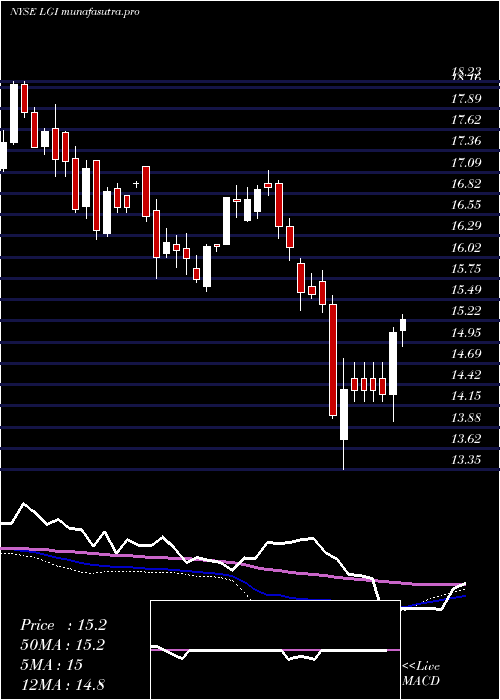Image resolution: width=500 pixels, height=700 pixels.
Task: Click the 16.82 price axis label
Action: (466, 184)
